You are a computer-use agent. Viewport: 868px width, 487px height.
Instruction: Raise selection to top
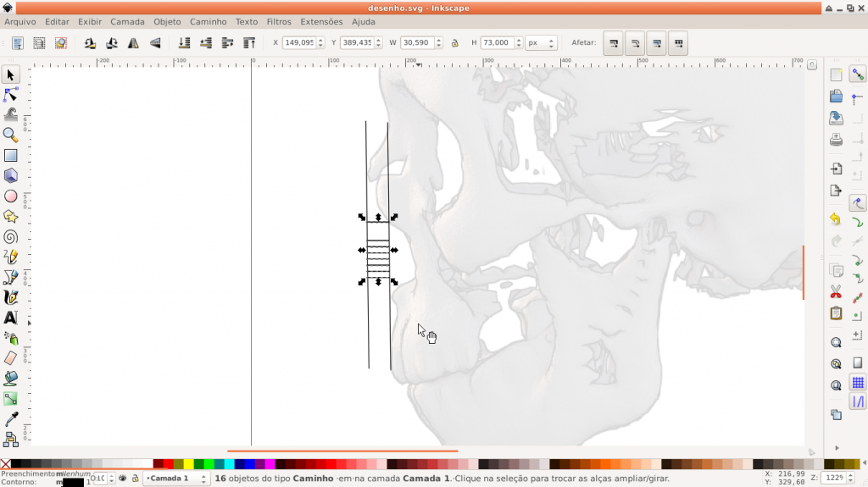pos(249,43)
